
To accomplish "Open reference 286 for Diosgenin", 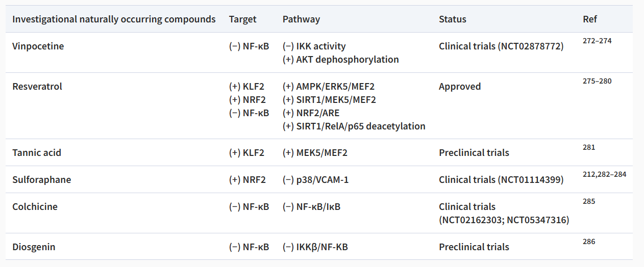I will (588, 242).
